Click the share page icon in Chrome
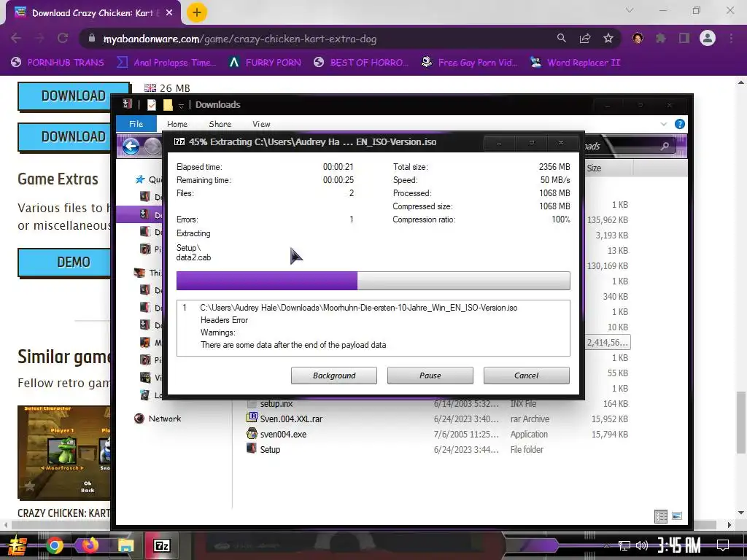Image resolution: width=747 pixels, height=560 pixels. tap(585, 39)
